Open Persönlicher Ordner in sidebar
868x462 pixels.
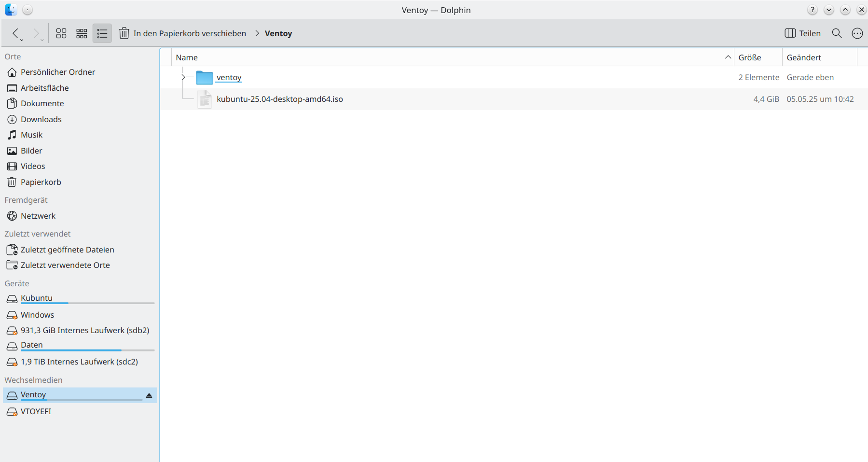[80, 72]
